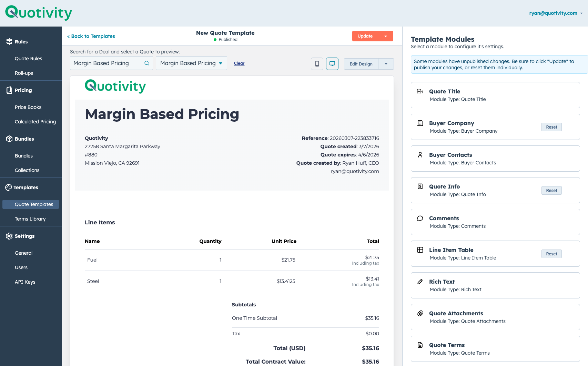The image size is (588, 366).
Task: Click the Rich Text pencil icon
Action: (x=420, y=282)
